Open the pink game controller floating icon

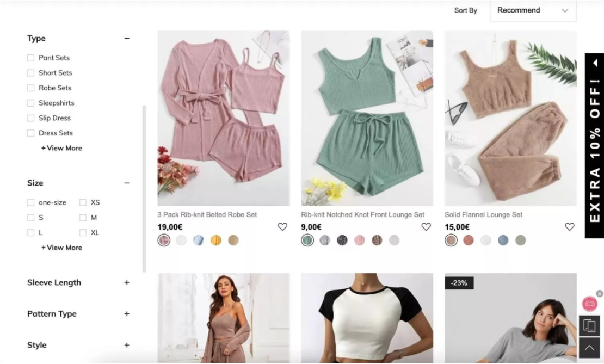point(590,304)
